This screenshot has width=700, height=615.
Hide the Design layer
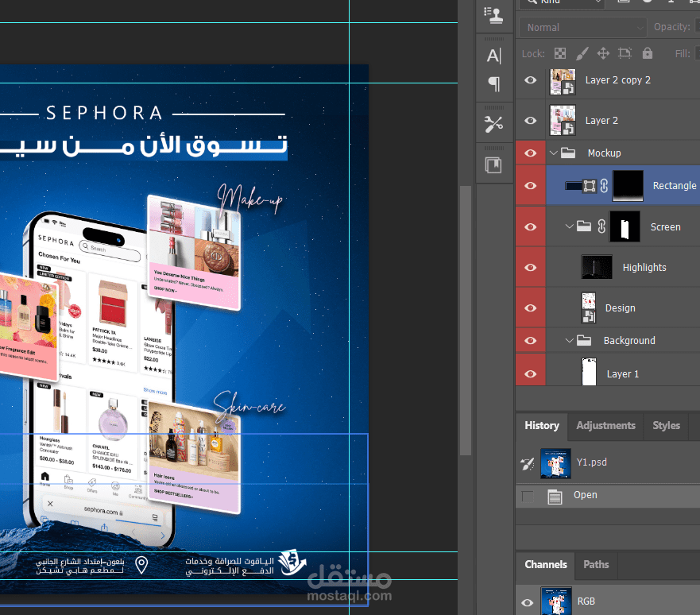point(530,308)
